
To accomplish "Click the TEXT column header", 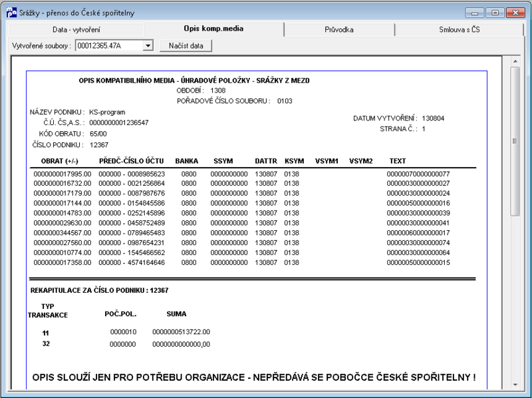I will 398,161.
